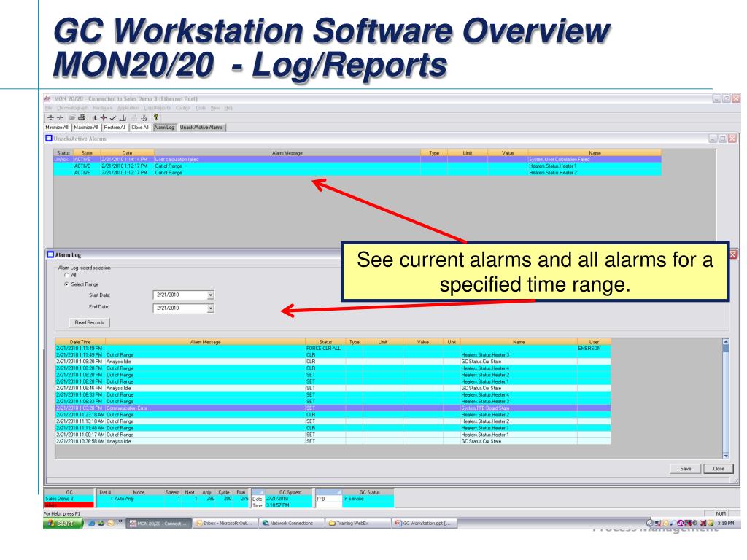Open the File menu
747x560 pixels.
point(49,108)
